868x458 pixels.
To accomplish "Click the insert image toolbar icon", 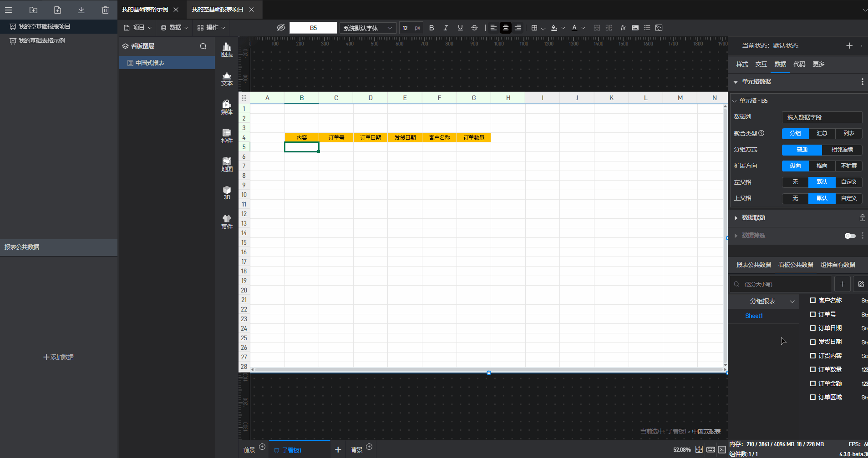I will tap(635, 28).
